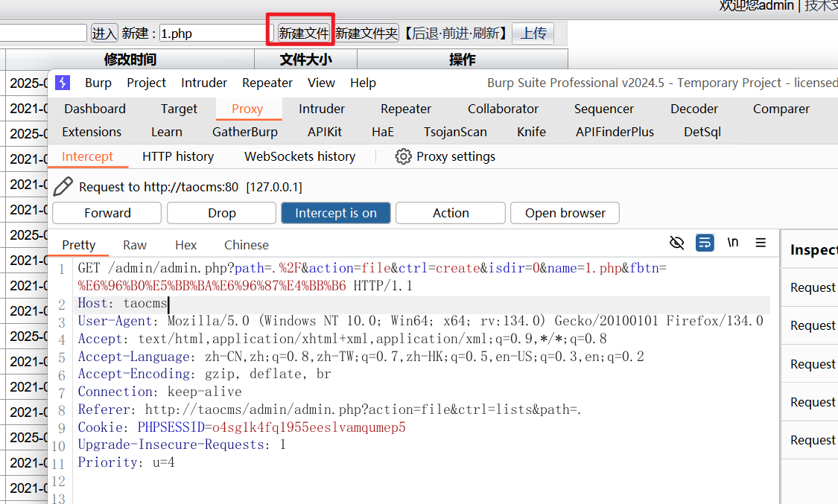
Task: Click the path input field left of 进入
Action: 42,33
